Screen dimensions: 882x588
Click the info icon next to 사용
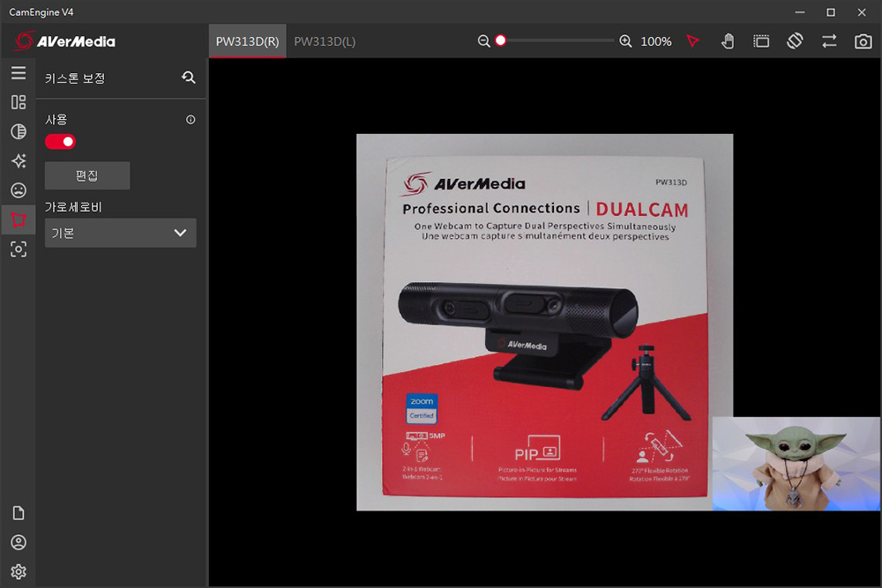coord(191,120)
